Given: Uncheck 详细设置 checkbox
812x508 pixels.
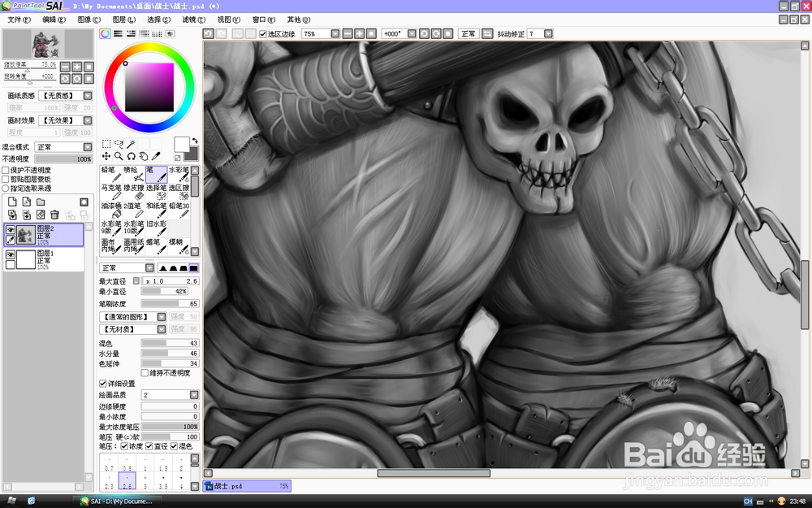Looking at the screenshot, I should 102,383.
